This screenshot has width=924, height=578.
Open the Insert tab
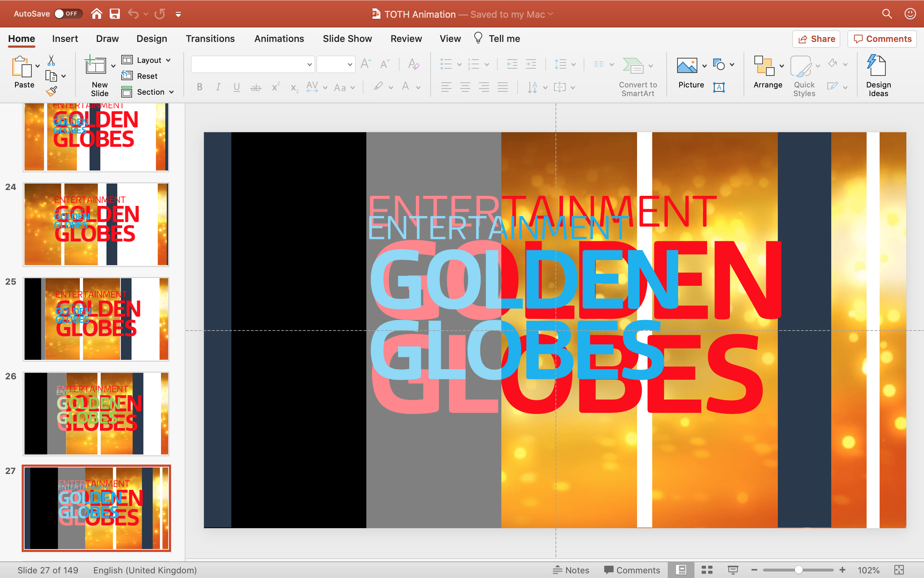pos(65,39)
